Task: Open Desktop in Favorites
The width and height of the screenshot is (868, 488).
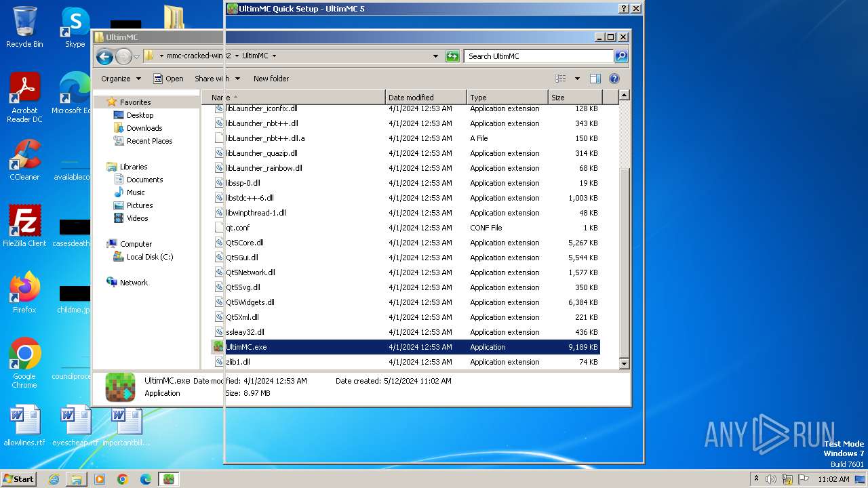Action: pos(140,115)
